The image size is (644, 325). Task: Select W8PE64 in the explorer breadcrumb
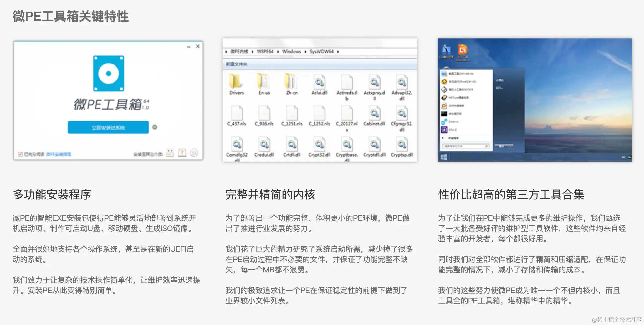coord(265,51)
